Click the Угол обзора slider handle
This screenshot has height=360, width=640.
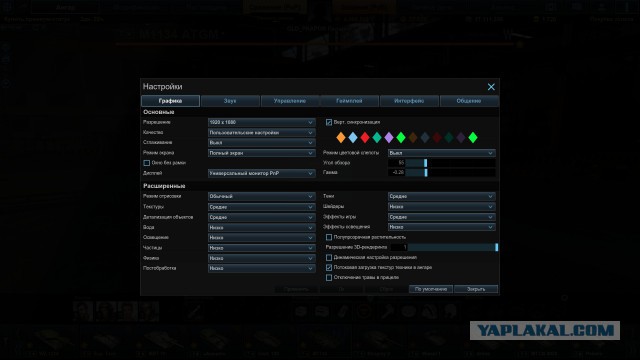pos(426,163)
